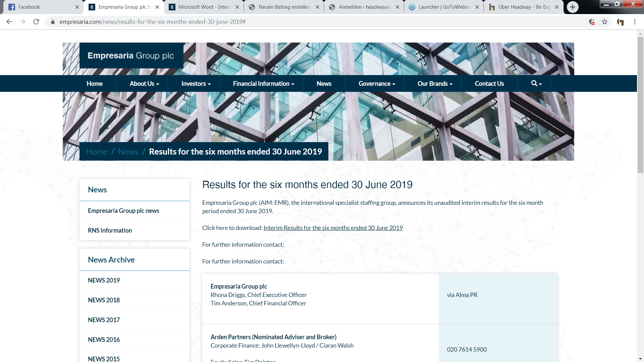Click the News breadcrumb link
This screenshot has height=362, width=644.
point(128,152)
